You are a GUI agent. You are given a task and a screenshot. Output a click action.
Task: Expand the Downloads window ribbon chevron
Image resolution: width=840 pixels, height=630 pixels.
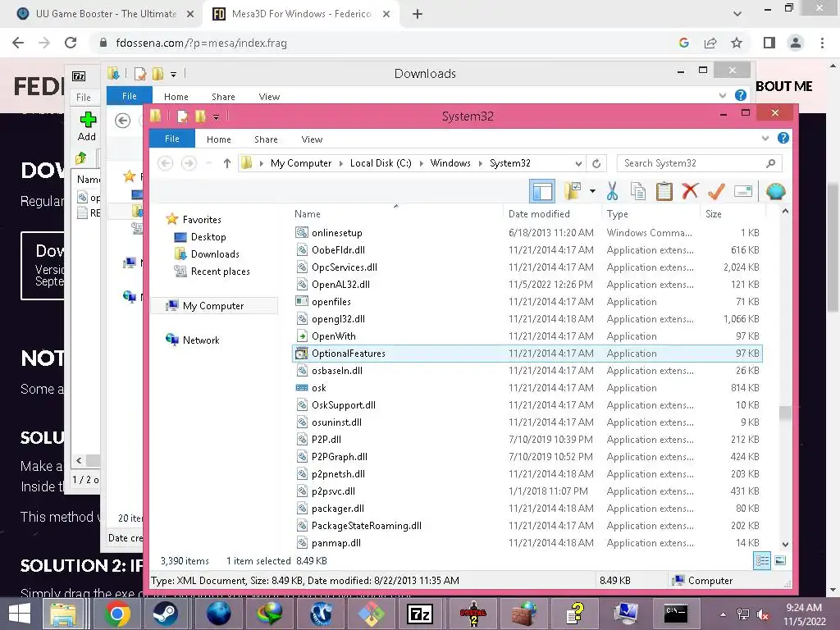click(722, 96)
